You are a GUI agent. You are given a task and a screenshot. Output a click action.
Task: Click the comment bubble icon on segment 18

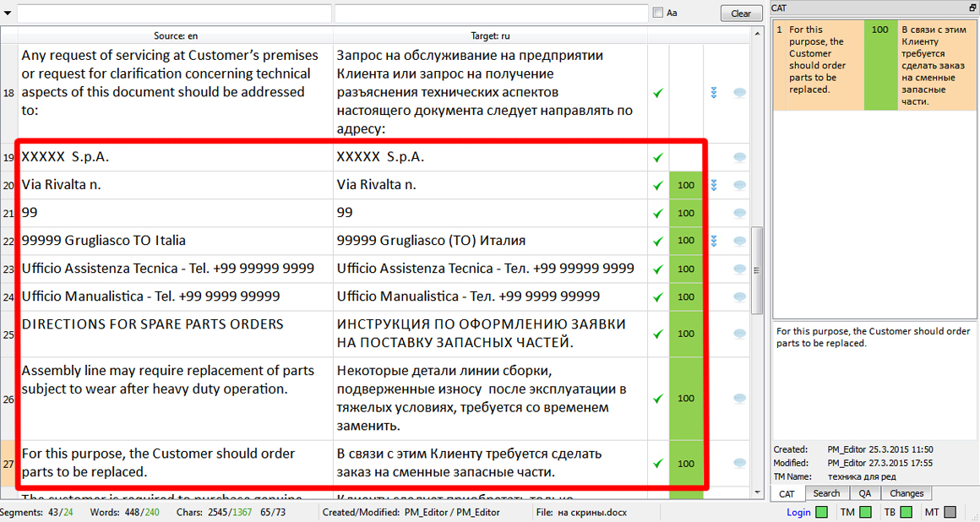[x=738, y=93]
